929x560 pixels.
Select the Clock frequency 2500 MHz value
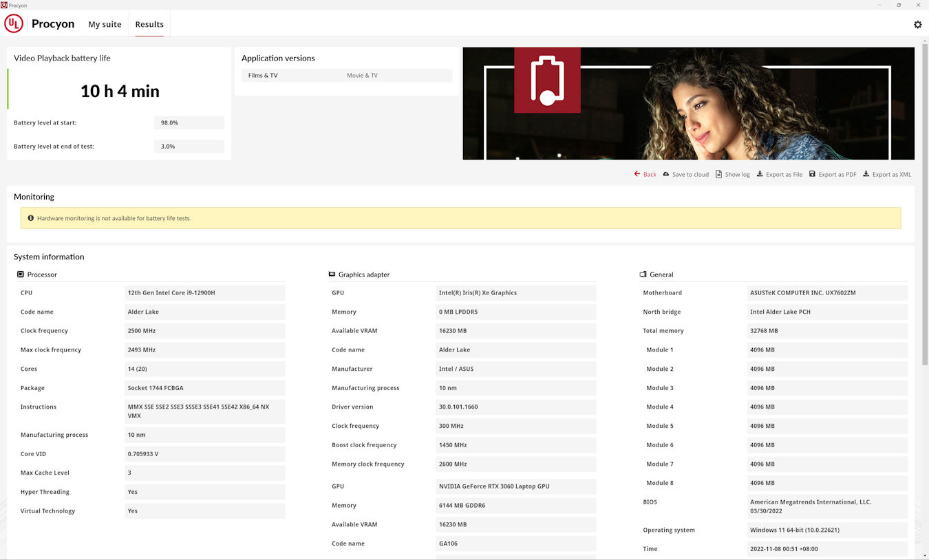[205, 331]
